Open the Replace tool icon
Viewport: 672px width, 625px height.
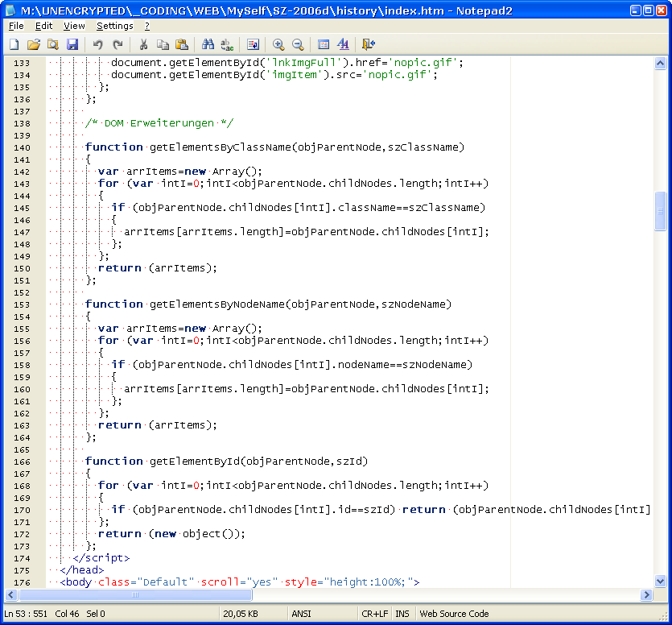point(227,44)
